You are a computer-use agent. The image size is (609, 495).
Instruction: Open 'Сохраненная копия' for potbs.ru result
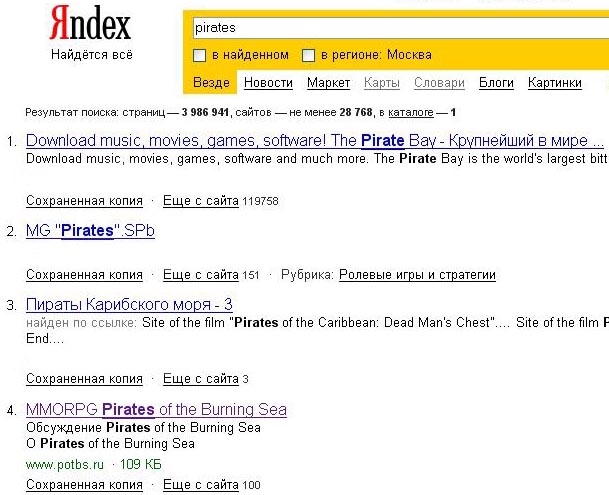[84, 485]
